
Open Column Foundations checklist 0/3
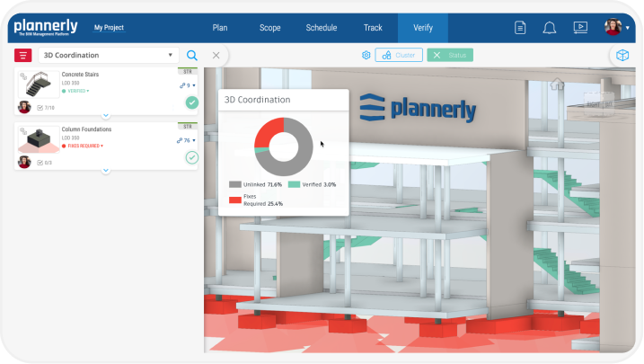click(44, 163)
